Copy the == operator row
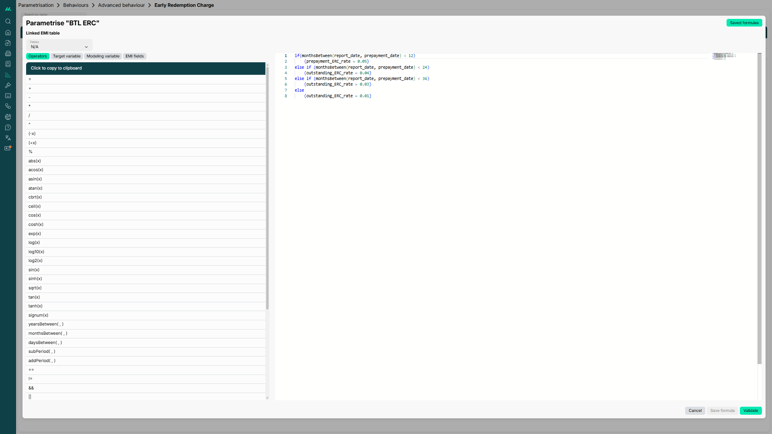This screenshot has width=772, height=434. tap(146, 369)
